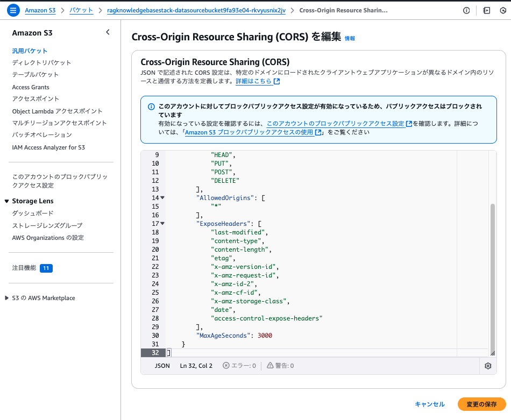Screen dimensions: 511x420
Task: Select テーブルバケット in sidebar
Action: click(36, 75)
